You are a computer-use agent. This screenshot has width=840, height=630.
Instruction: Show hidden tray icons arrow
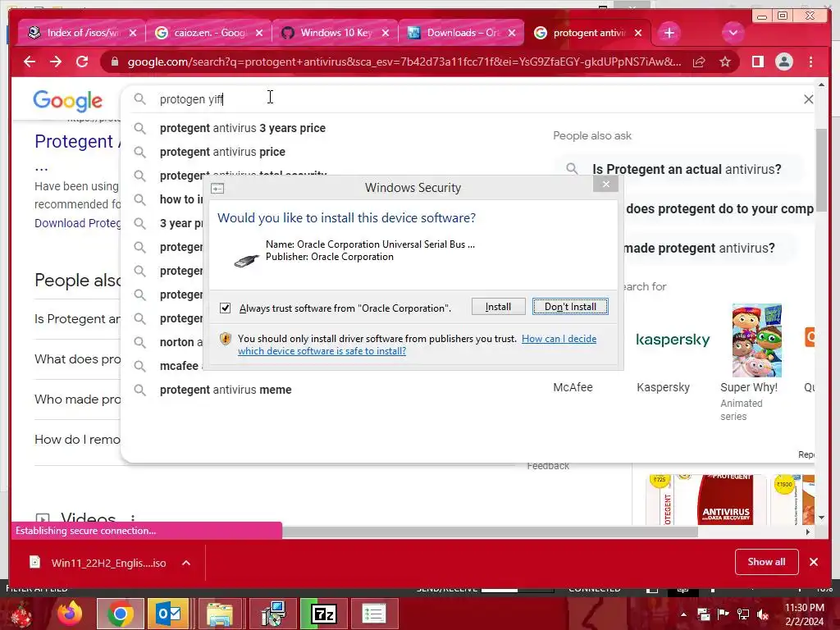[x=683, y=614]
